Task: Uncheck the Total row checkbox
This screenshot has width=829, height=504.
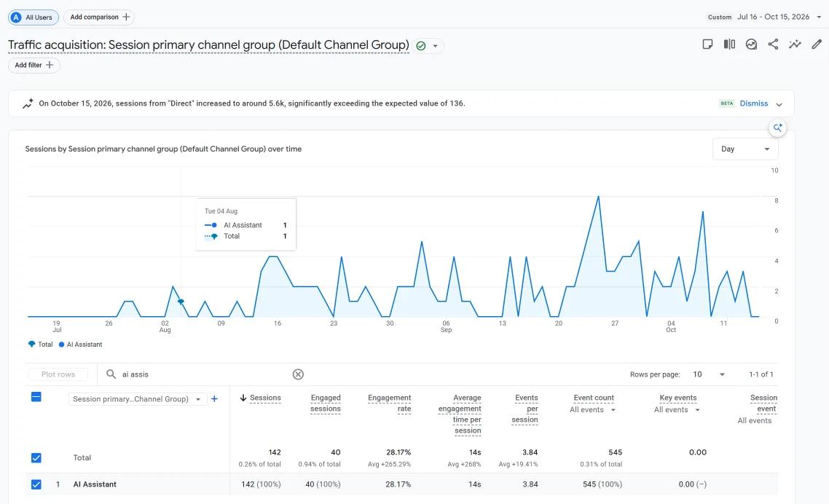Action: coord(36,457)
